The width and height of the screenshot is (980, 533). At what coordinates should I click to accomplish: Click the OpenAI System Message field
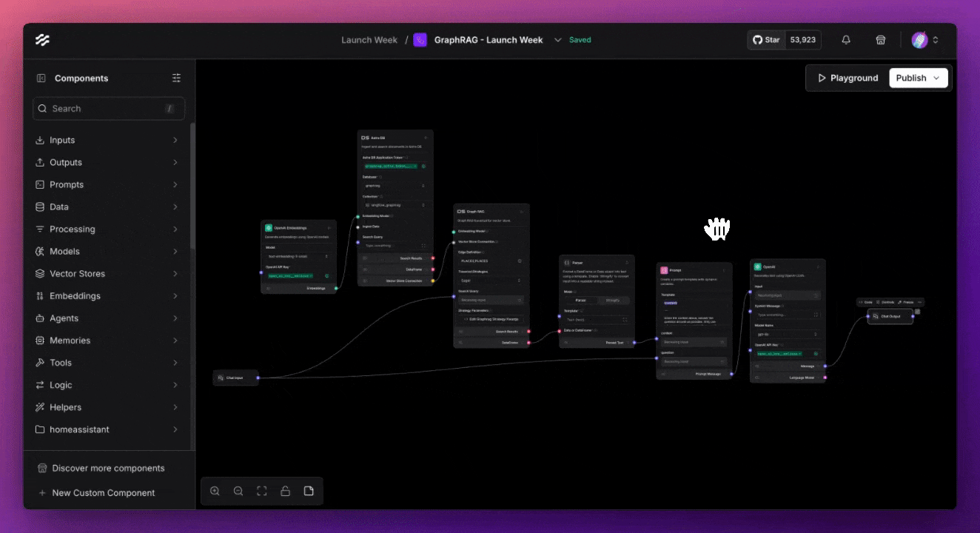coord(788,315)
